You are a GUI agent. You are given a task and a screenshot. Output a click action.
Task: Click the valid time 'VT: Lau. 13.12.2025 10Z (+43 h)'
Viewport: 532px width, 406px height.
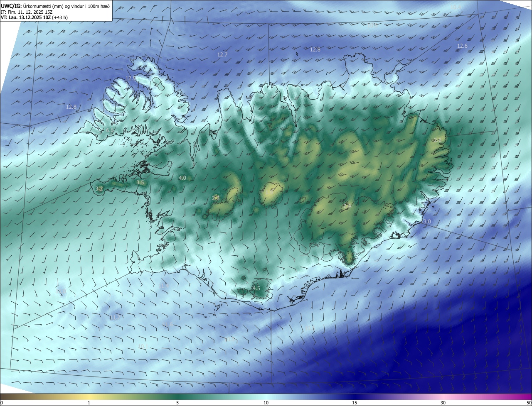[34, 17]
